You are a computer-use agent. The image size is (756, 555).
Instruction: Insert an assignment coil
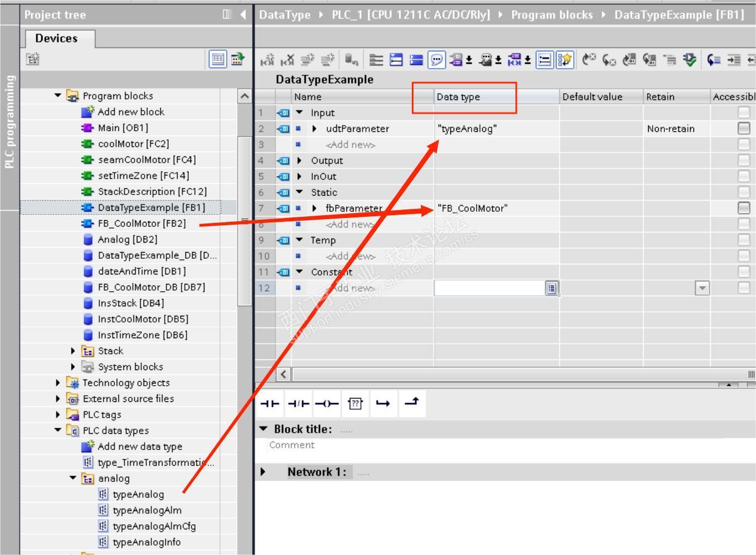click(x=327, y=404)
